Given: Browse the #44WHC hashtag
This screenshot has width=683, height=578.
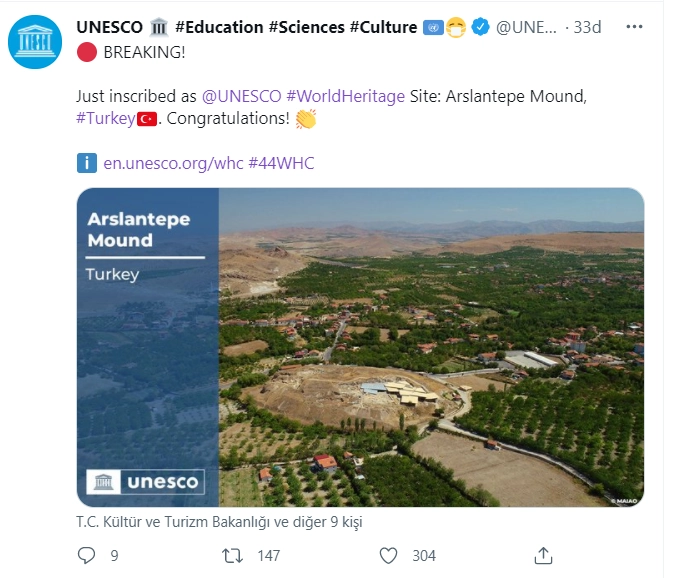Looking at the screenshot, I should point(281,163).
